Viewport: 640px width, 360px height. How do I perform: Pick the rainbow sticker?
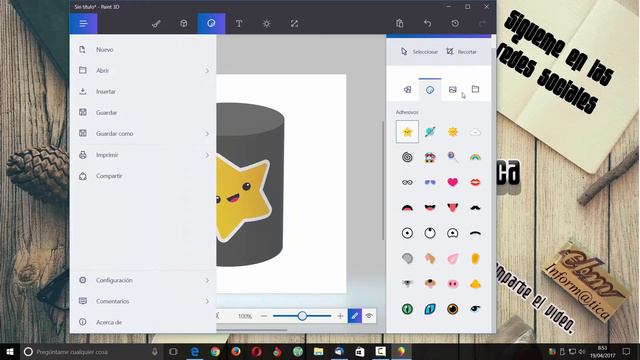pyautogui.click(x=476, y=157)
